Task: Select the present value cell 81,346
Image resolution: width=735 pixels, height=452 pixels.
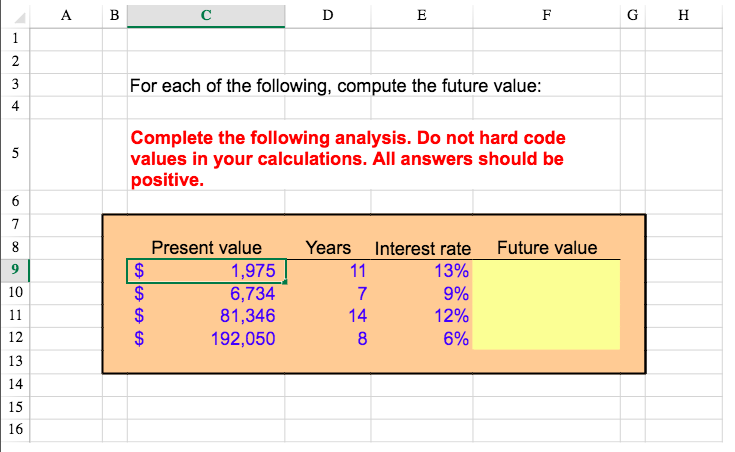Action: click(206, 316)
